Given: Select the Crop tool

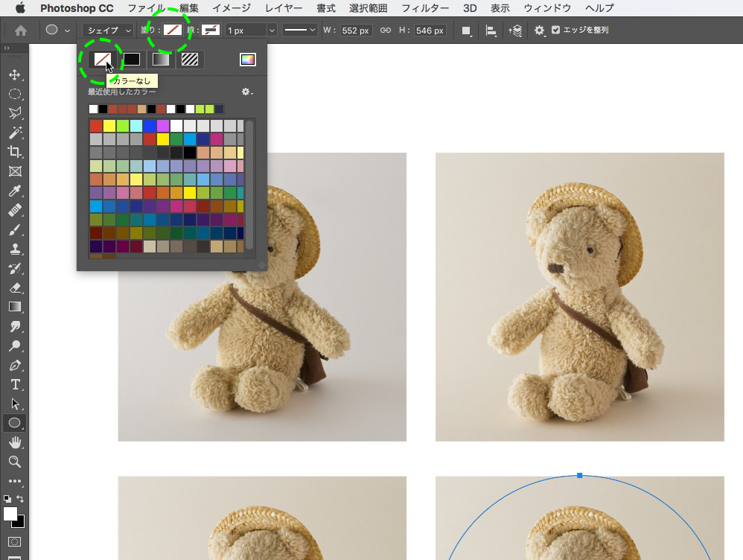Looking at the screenshot, I should [x=14, y=152].
